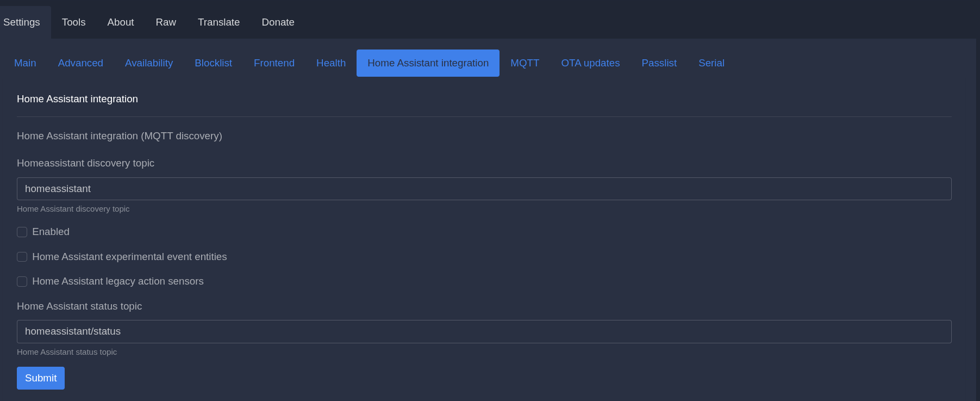Toggle legacy action sensors checkbox
The width and height of the screenshot is (980, 401).
click(22, 281)
